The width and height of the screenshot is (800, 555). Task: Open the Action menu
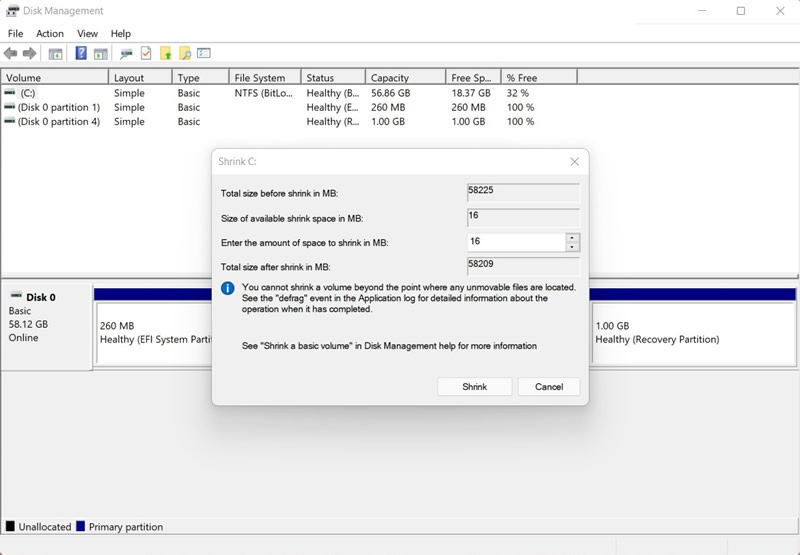50,34
